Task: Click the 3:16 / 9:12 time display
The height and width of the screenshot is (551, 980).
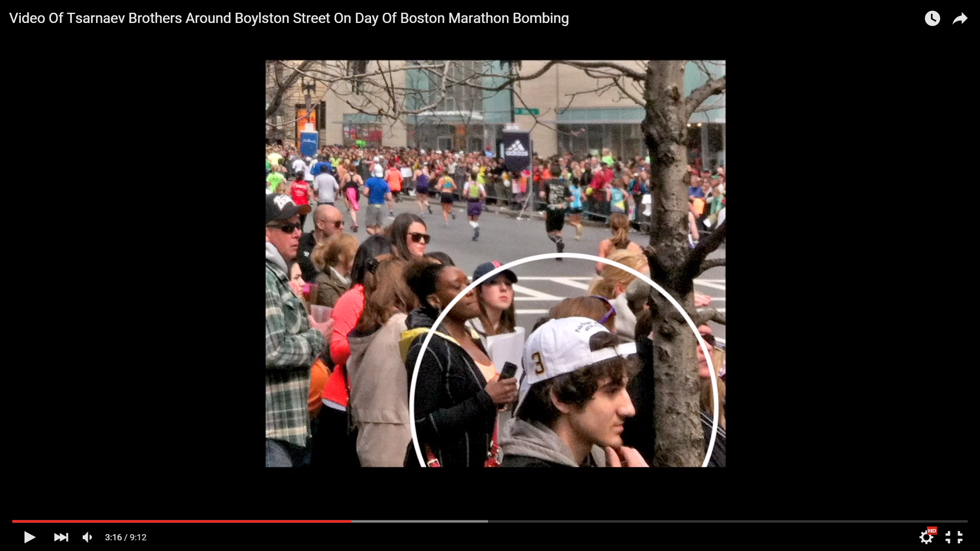Action: 126,537
